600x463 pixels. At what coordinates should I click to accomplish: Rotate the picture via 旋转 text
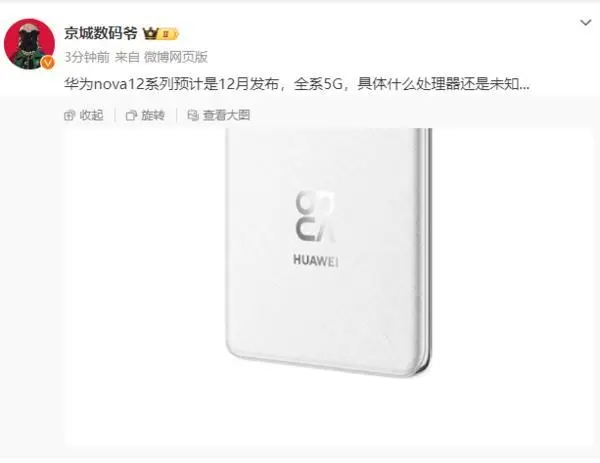153,115
